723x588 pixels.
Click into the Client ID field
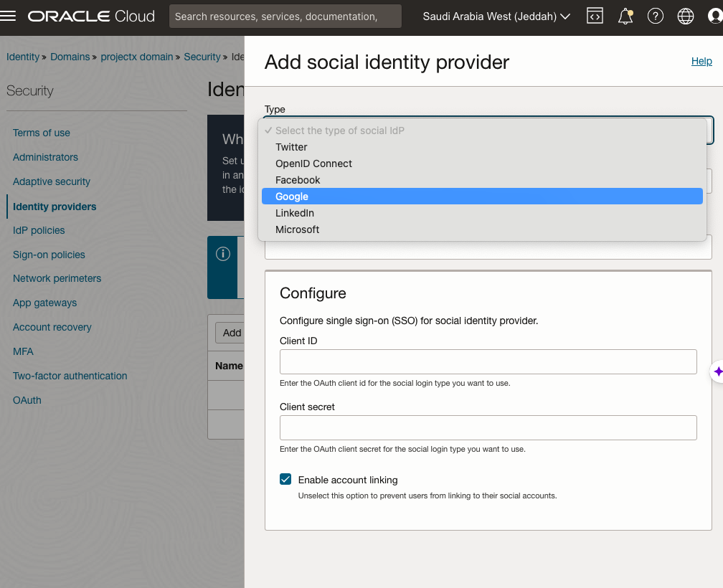[488, 361]
